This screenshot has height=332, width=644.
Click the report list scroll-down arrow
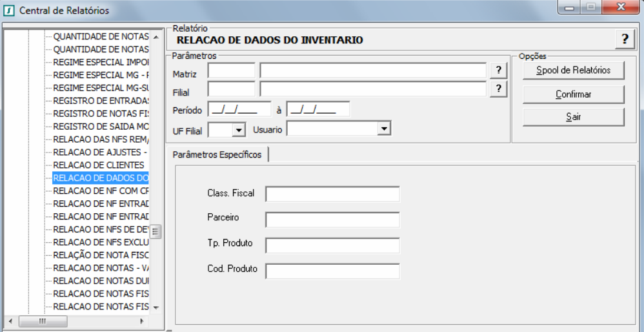coord(156,307)
